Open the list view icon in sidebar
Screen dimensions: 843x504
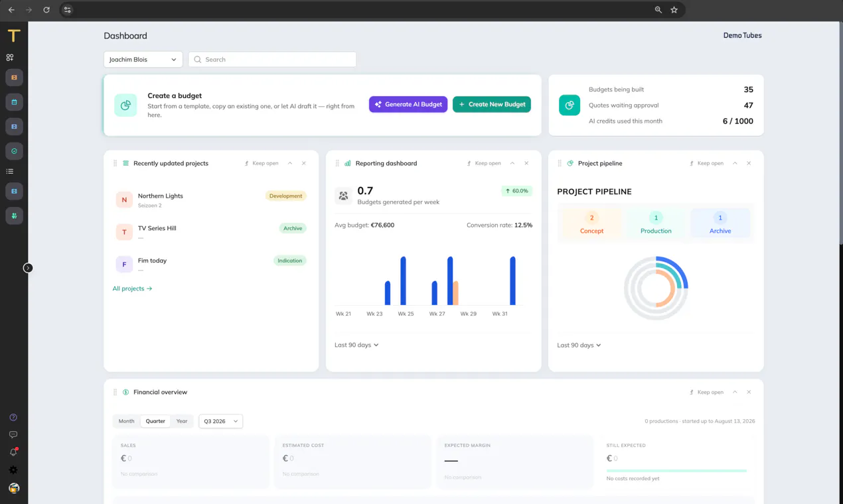click(10, 171)
